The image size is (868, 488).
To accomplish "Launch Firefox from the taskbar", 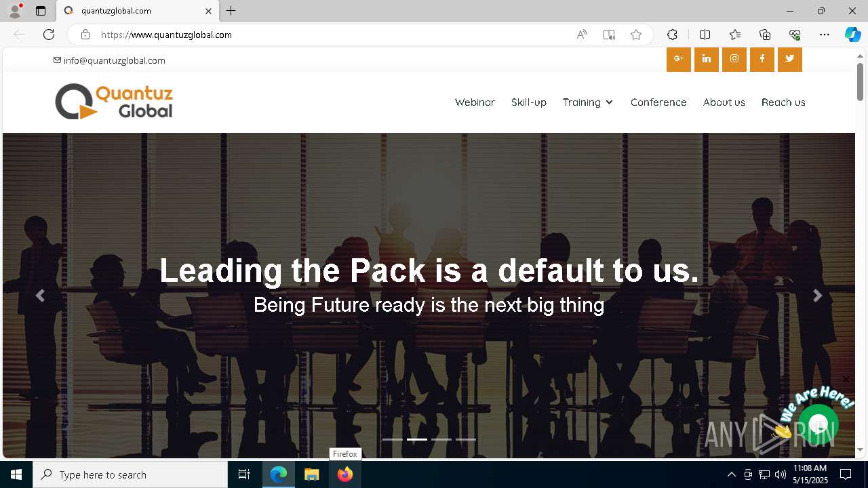I will click(x=344, y=474).
